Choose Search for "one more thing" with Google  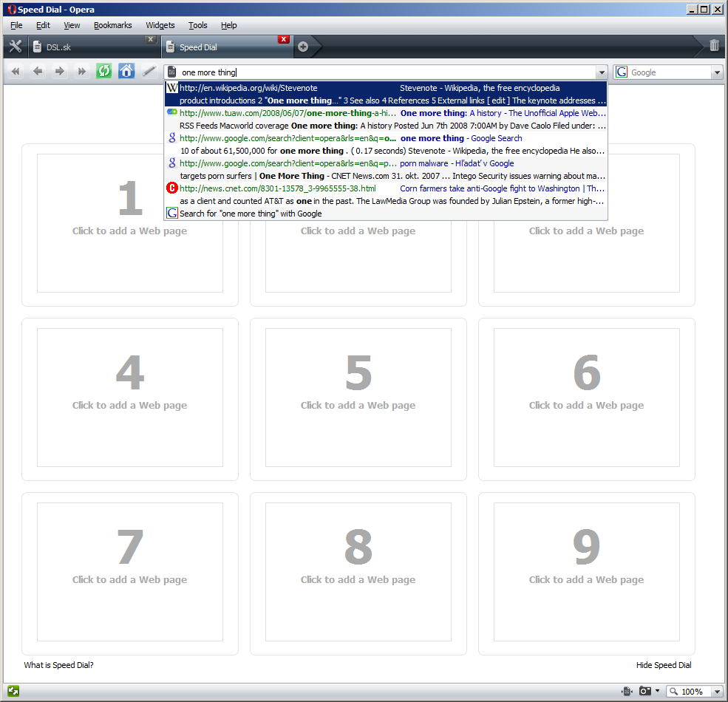(386, 213)
